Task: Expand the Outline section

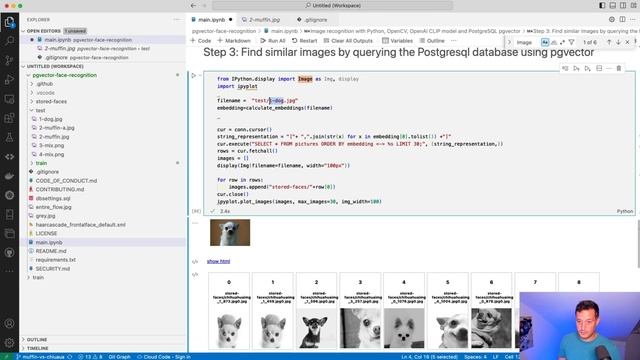Action: tap(37, 340)
